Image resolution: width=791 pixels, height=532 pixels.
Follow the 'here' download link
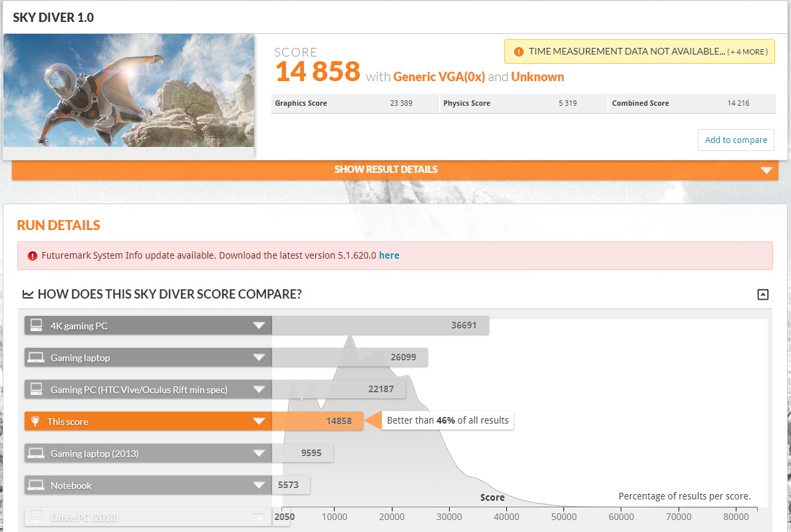tap(389, 255)
